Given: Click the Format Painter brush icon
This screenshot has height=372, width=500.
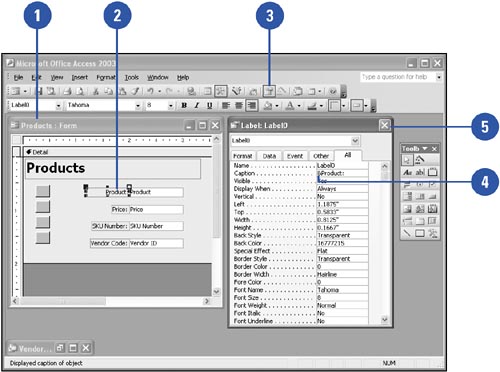Looking at the screenshot, I should tap(135, 91).
